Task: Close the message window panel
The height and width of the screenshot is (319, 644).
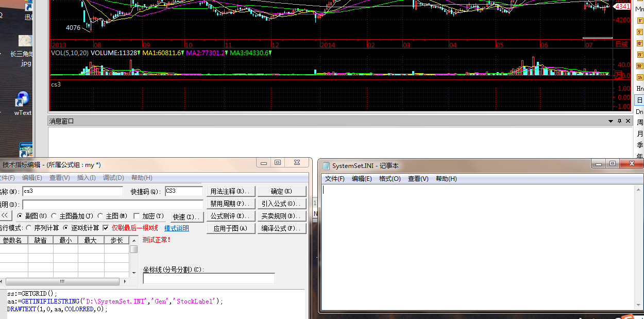Action: point(628,121)
